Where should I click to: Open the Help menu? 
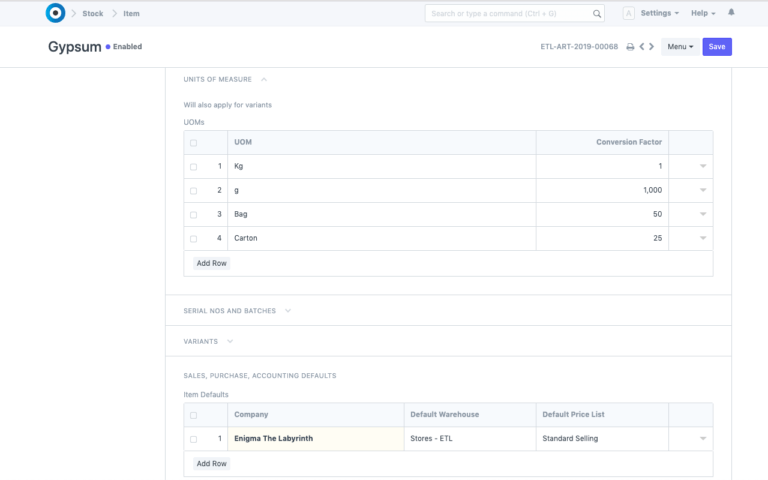[x=703, y=13]
